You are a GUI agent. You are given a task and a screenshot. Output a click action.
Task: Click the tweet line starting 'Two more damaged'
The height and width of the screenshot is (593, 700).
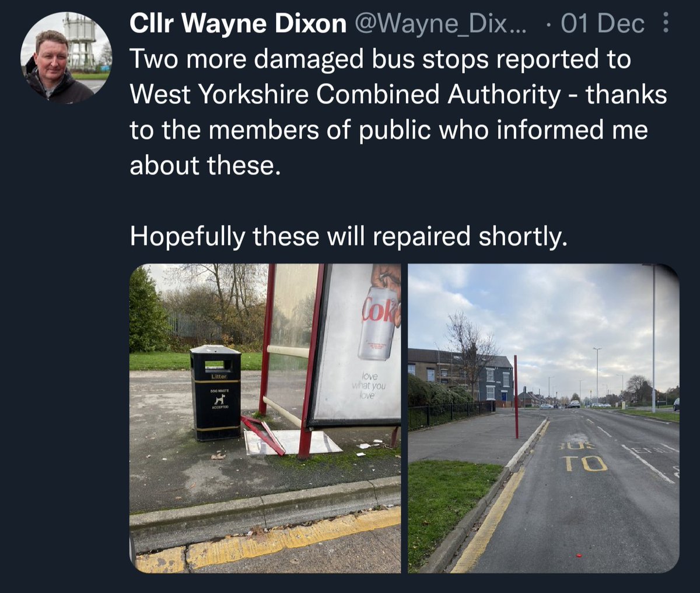click(380, 59)
